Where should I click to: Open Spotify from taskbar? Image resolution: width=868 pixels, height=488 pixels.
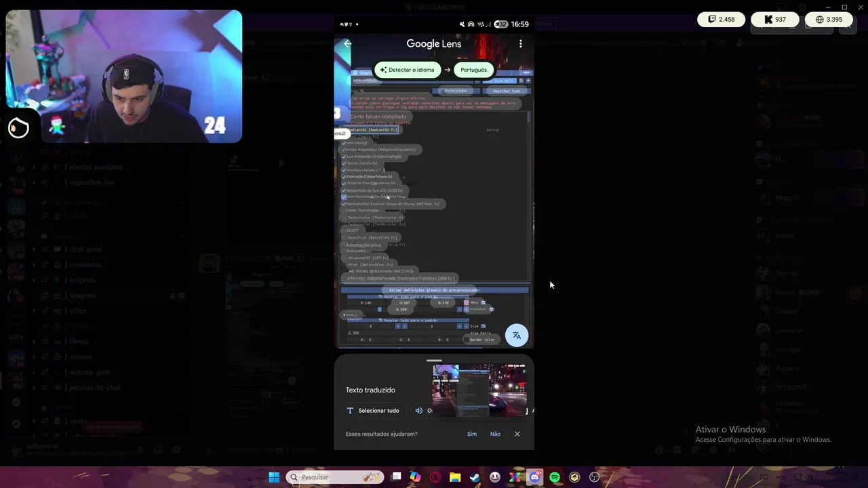tap(555, 477)
